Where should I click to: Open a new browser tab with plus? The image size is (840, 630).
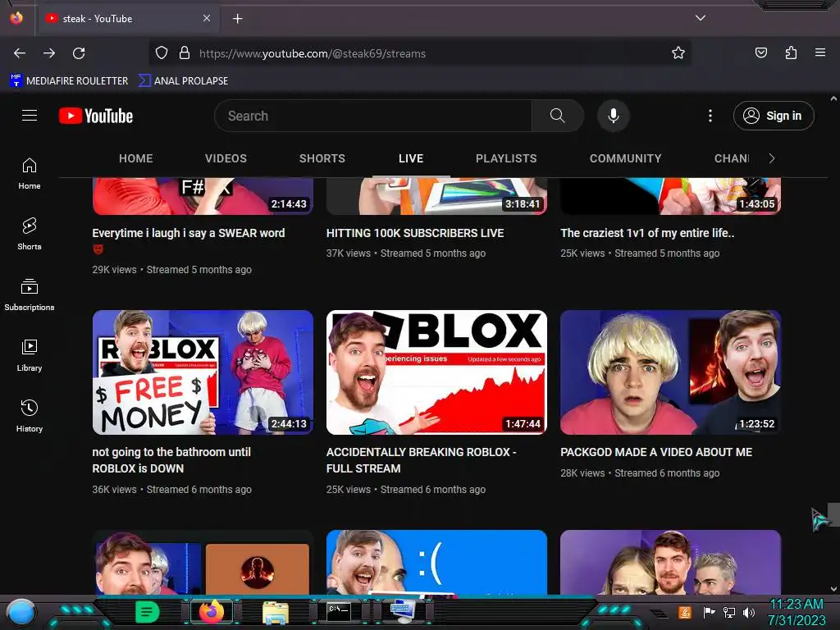coord(237,19)
